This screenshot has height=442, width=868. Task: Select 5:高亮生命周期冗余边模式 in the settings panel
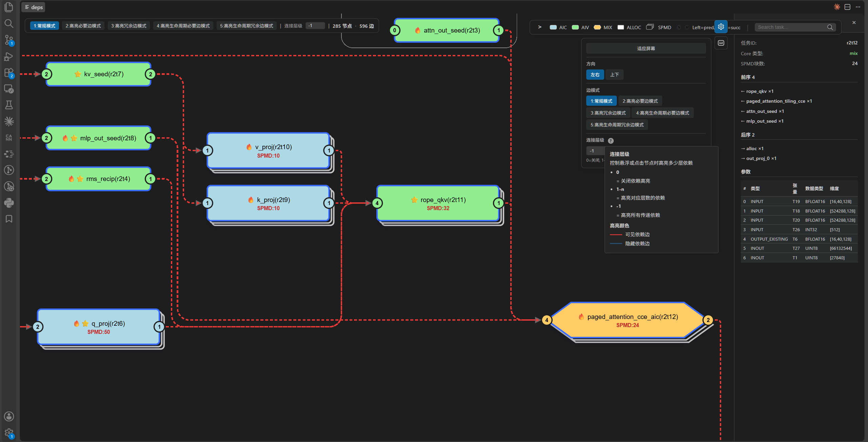(x=617, y=125)
